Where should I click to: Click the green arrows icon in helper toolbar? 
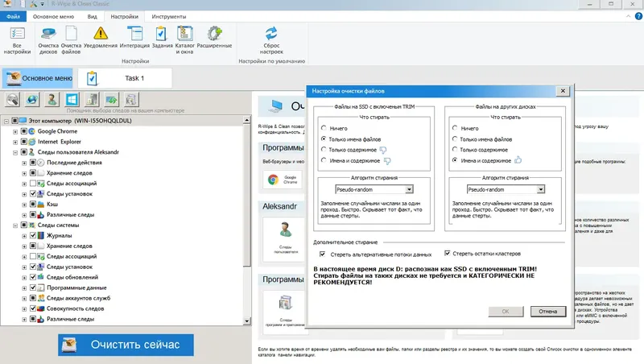pos(111,99)
